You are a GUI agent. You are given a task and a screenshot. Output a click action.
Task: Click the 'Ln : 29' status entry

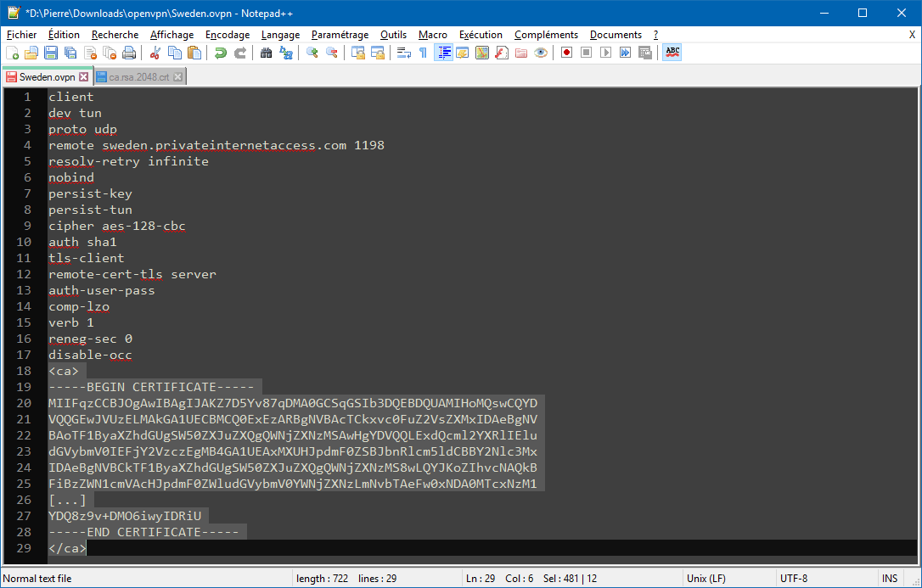click(x=481, y=579)
